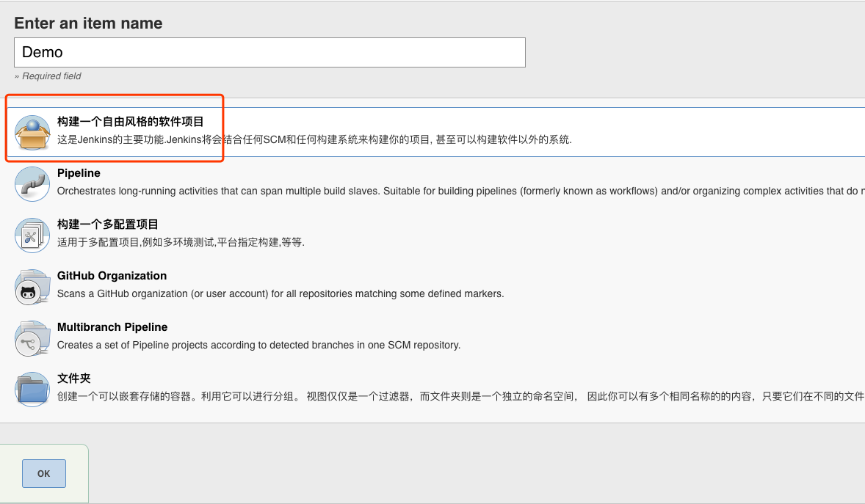
Task: Click the item name field containing Demo
Action: pyautogui.click(x=269, y=52)
